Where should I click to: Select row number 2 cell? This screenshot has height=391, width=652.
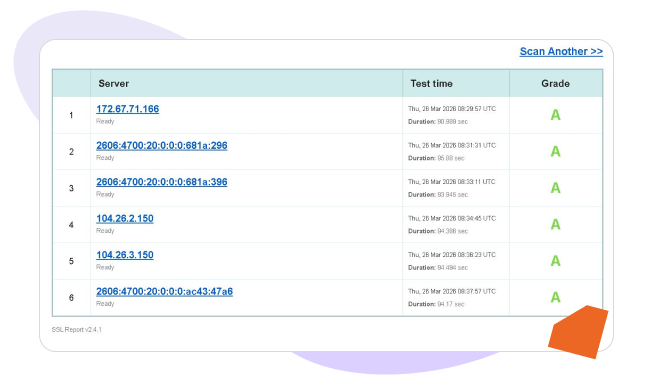click(x=72, y=152)
